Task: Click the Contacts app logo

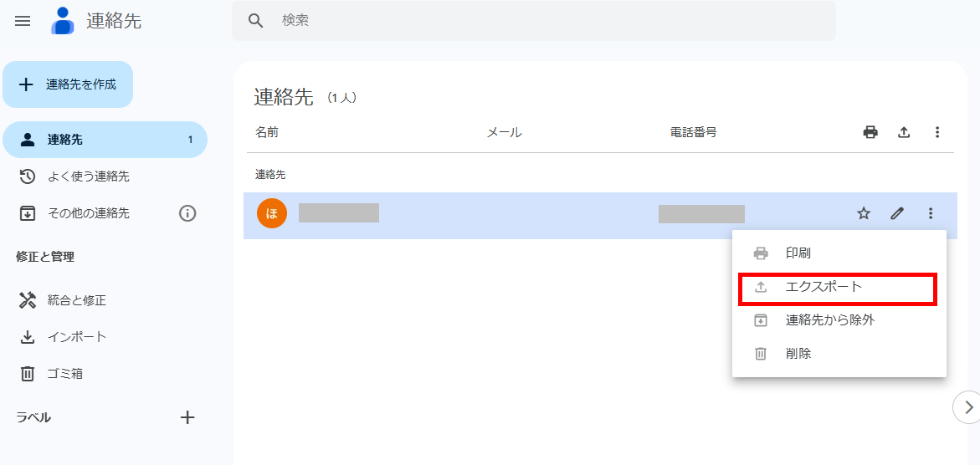Action: [63, 21]
